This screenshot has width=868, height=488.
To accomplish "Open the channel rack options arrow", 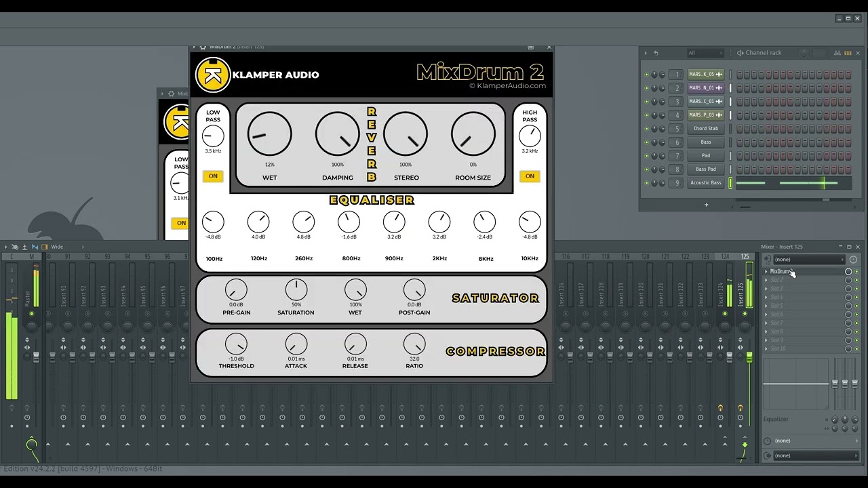I will (x=646, y=53).
